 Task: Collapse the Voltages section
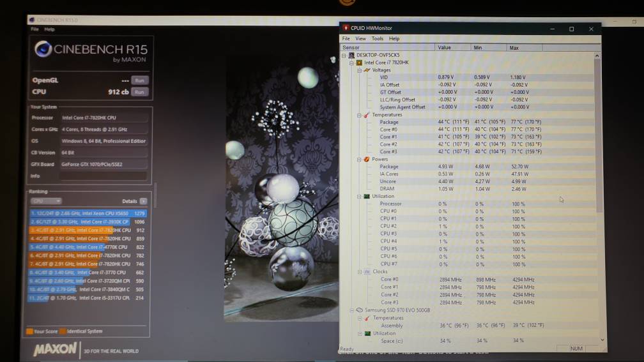[359, 70]
